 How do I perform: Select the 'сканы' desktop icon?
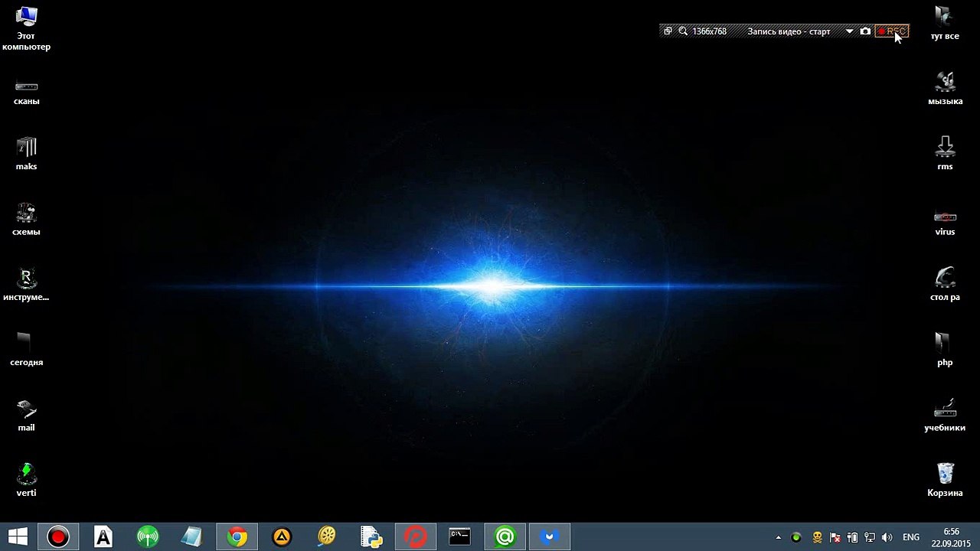coord(27,92)
